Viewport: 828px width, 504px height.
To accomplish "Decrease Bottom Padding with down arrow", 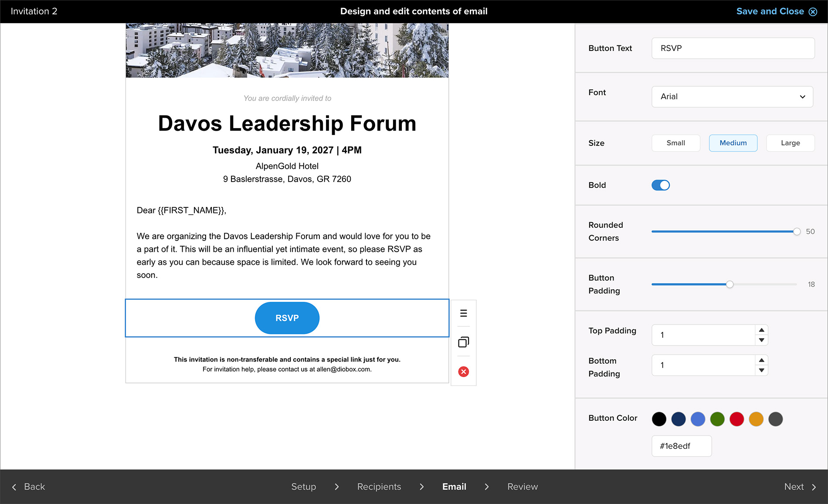I will tap(761, 370).
